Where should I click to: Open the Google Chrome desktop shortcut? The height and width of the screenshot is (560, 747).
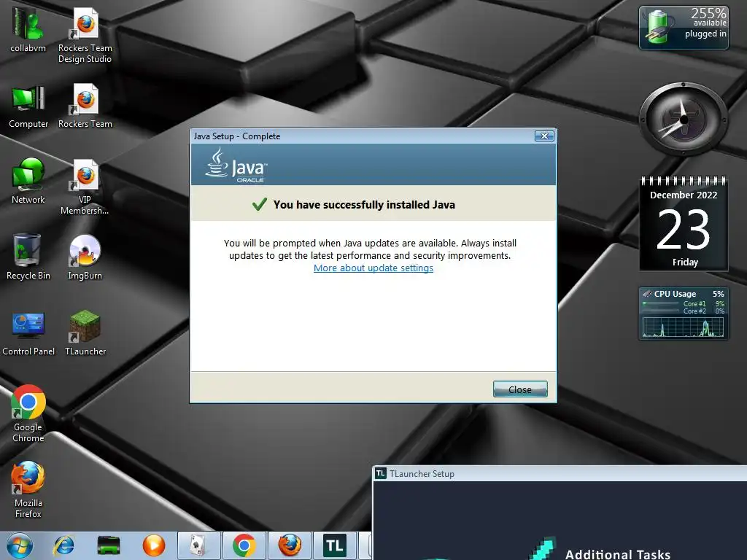point(28,413)
